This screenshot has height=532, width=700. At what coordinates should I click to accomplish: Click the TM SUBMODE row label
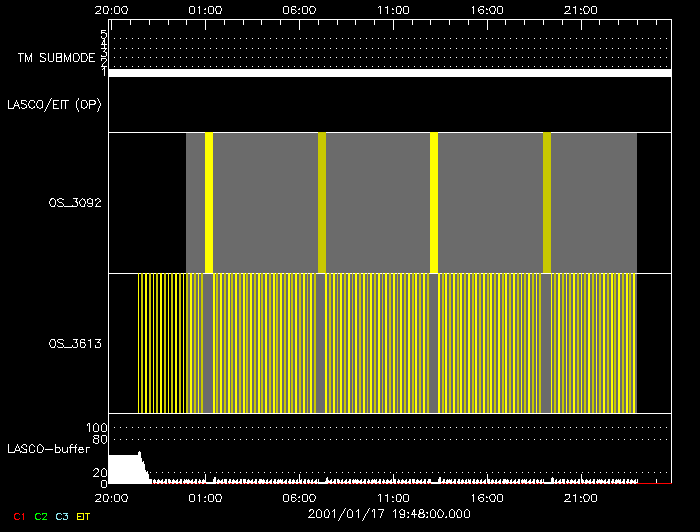coord(55,58)
